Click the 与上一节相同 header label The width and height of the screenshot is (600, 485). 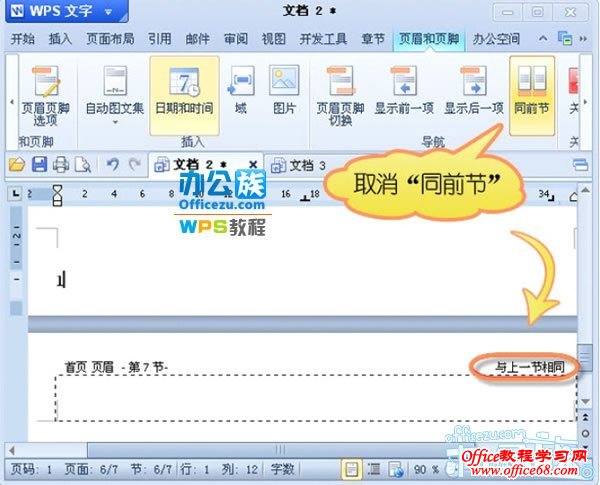point(530,367)
